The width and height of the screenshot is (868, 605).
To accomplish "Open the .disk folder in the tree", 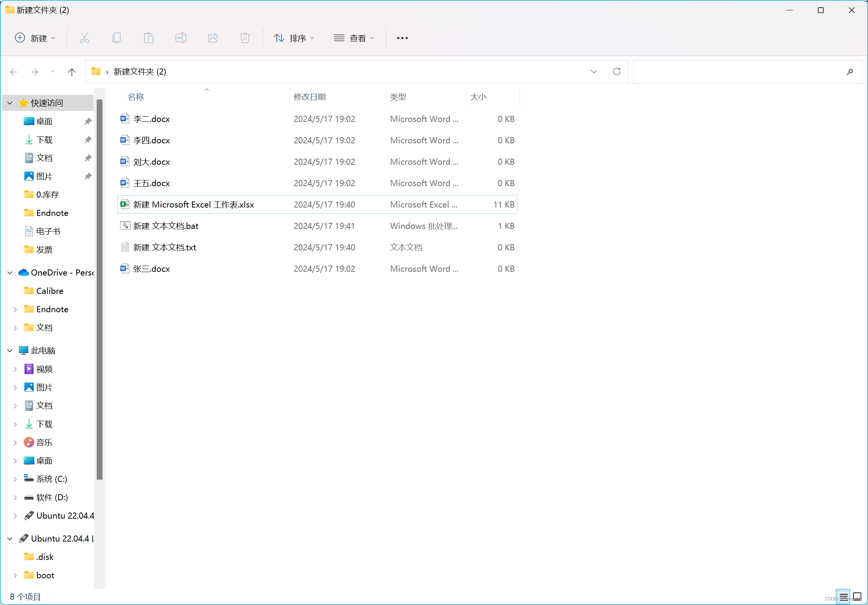I will (45, 557).
